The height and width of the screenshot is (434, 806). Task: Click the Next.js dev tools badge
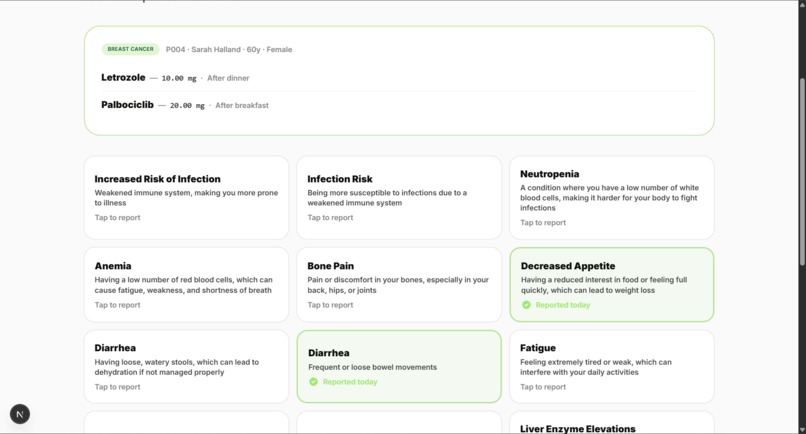[20, 414]
